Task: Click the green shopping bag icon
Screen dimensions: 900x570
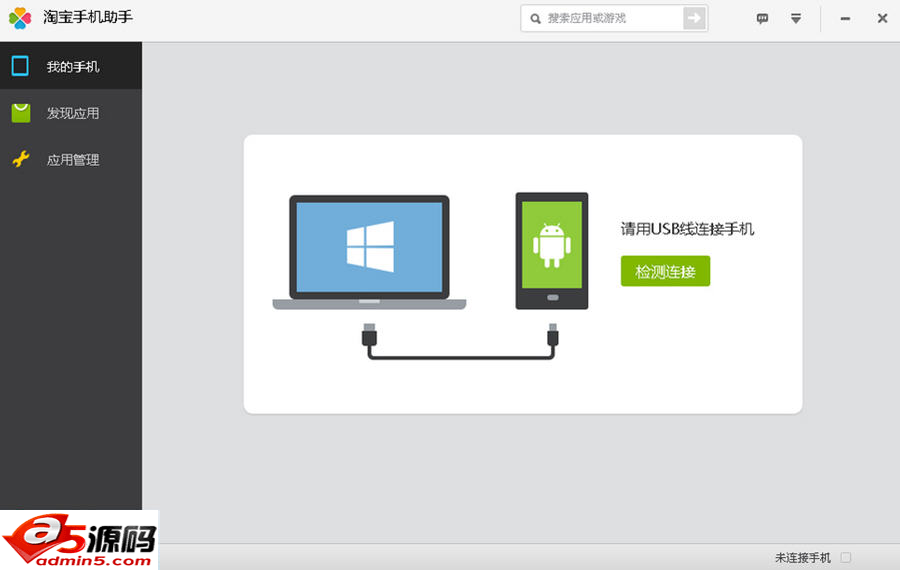Action: coord(21,113)
